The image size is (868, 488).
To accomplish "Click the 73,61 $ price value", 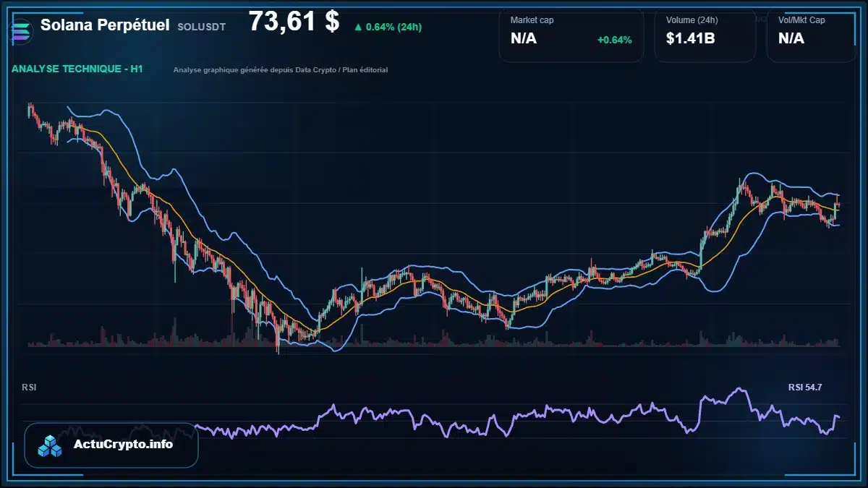I will tap(294, 22).
